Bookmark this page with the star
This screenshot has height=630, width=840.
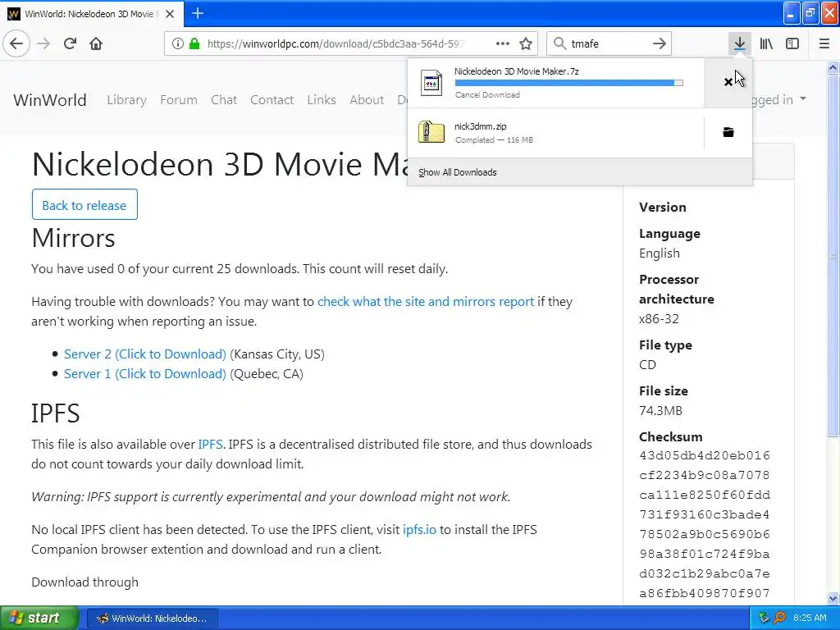point(526,43)
